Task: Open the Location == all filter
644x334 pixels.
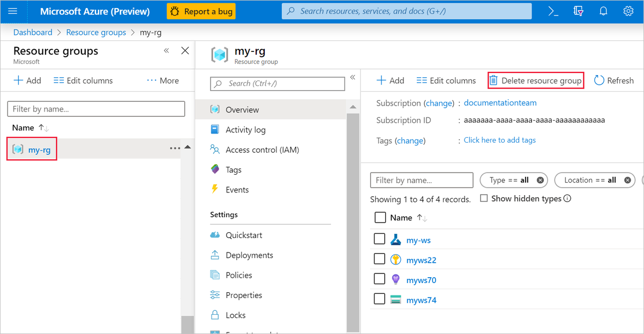Action: point(594,180)
